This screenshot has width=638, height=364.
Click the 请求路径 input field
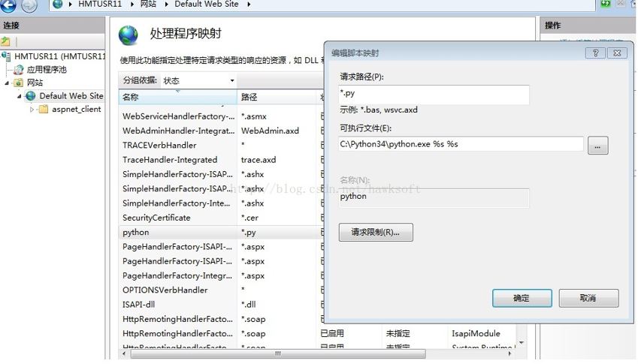click(x=434, y=94)
